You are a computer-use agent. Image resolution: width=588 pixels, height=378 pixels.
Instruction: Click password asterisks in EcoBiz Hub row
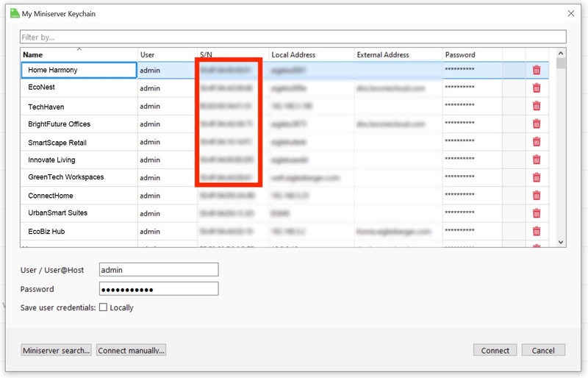[x=460, y=230]
